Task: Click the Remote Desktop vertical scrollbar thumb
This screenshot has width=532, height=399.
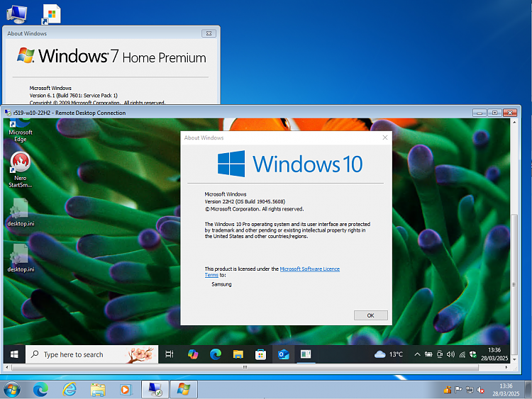Action: point(514,285)
